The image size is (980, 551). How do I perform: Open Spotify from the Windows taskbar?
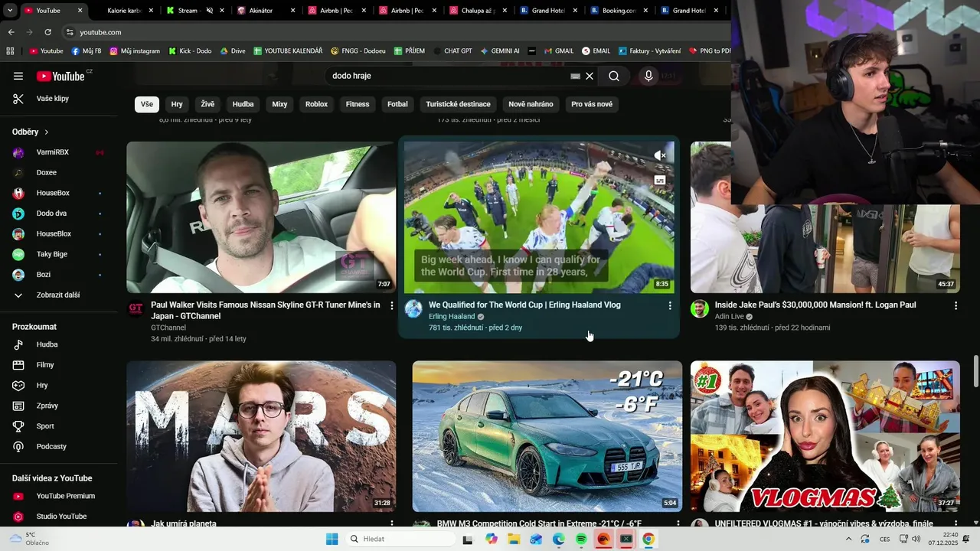581,540
